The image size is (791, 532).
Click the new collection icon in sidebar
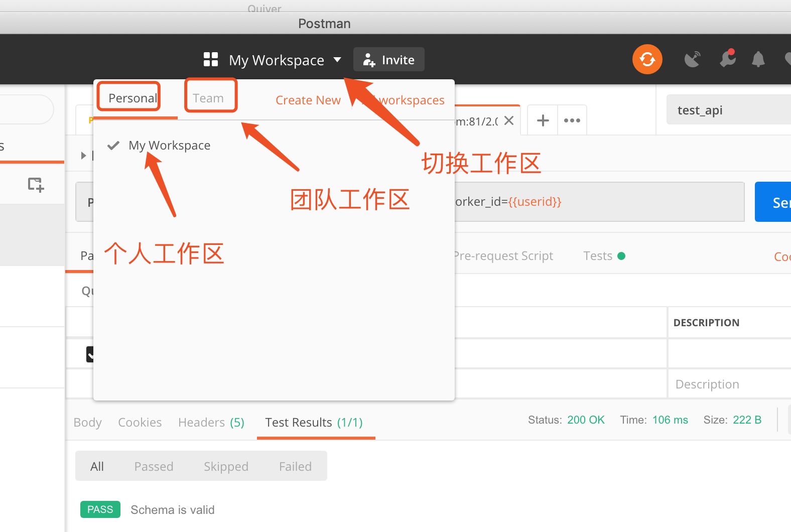point(36,184)
